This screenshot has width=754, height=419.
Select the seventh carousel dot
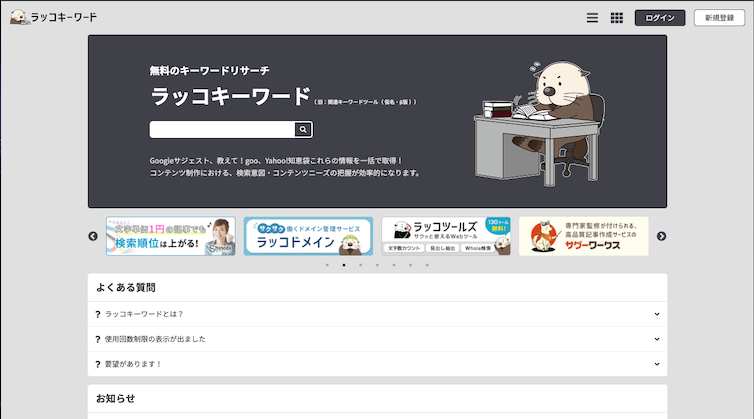coord(427,265)
